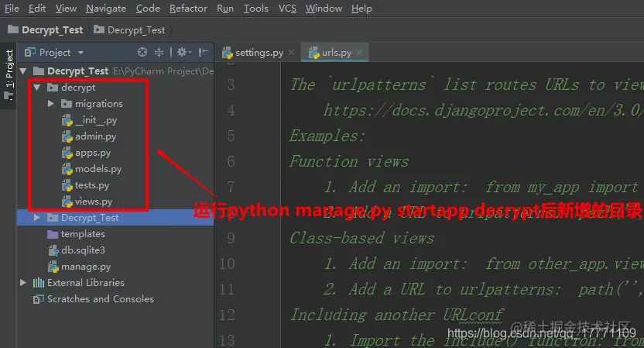This screenshot has width=644, height=348.
Task: Open the Navigate menu
Action: [106, 9]
